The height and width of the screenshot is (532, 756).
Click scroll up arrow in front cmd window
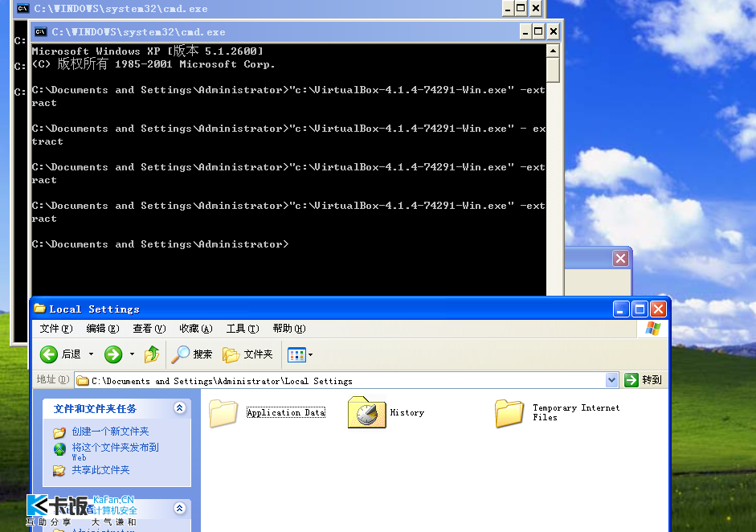click(x=553, y=51)
